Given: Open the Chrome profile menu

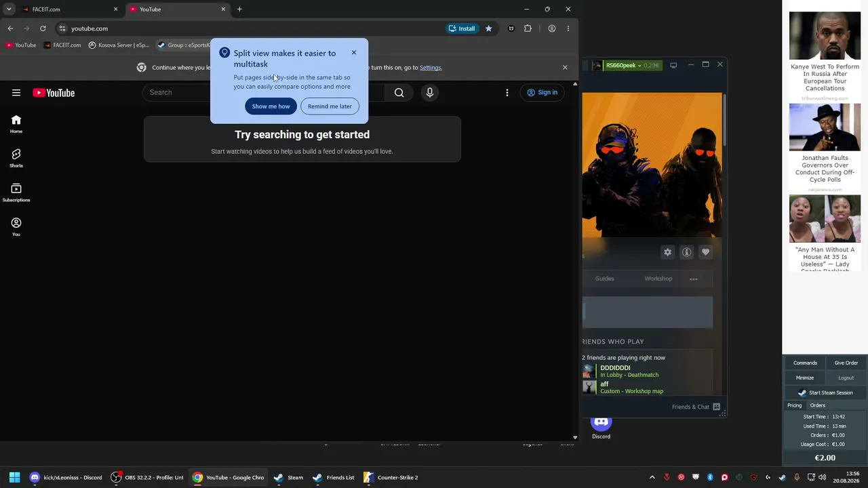Looking at the screenshot, I should [552, 28].
